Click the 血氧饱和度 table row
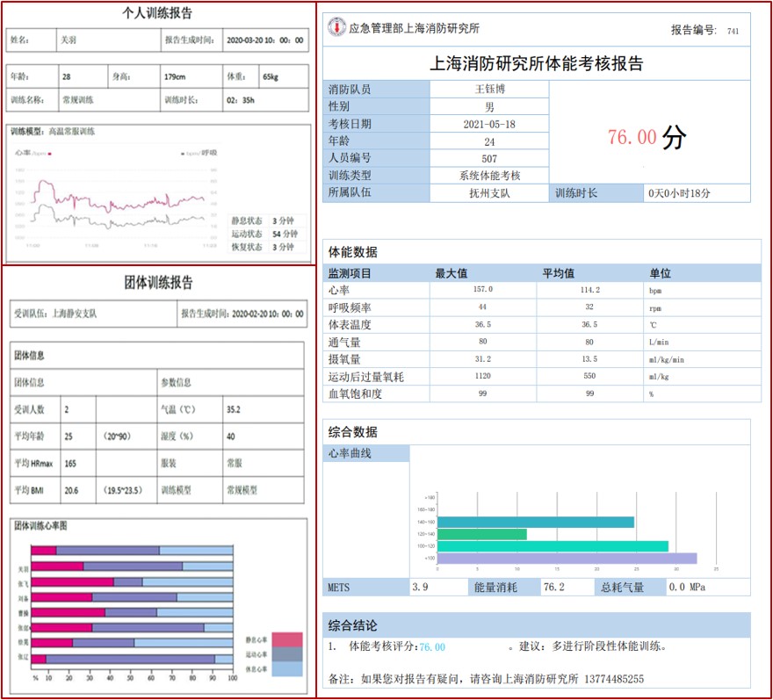Image resolution: width=773 pixels, height=700 pixels. coord(536,393)
